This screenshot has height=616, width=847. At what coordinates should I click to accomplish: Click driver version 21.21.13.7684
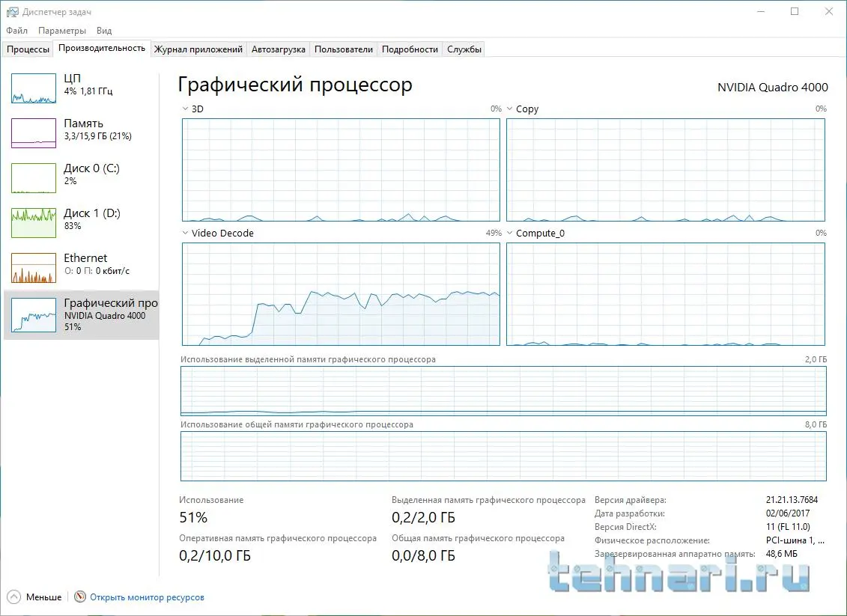[792, 500]
